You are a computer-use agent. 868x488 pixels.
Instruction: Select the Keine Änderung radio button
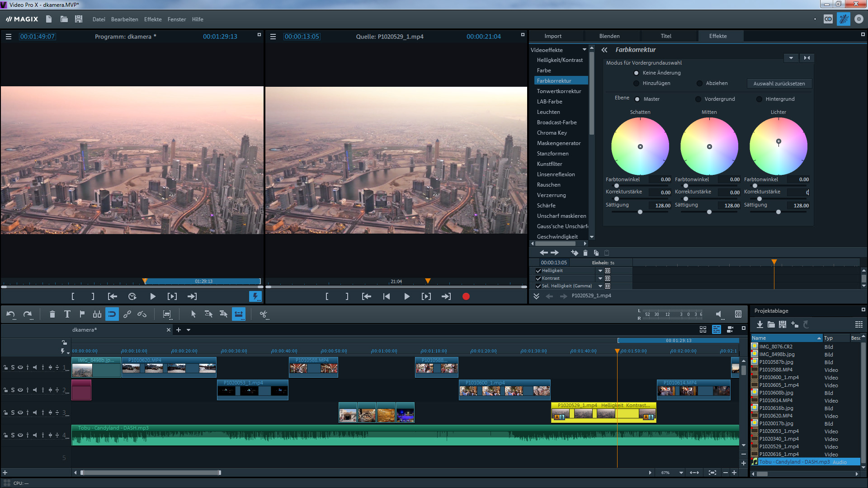pyautogui.click(x=637, y=73)
